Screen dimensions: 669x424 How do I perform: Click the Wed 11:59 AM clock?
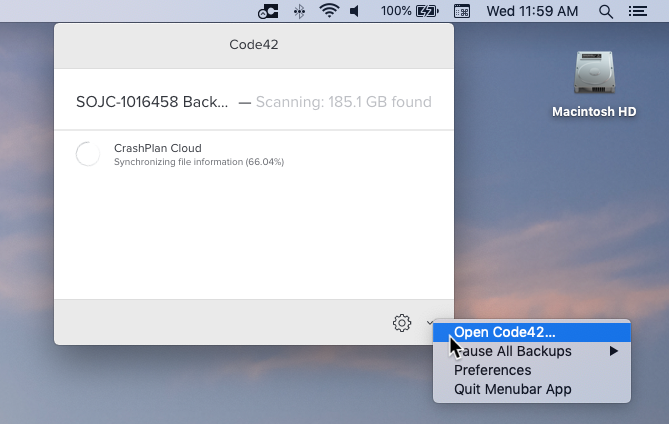coord(532,11)
